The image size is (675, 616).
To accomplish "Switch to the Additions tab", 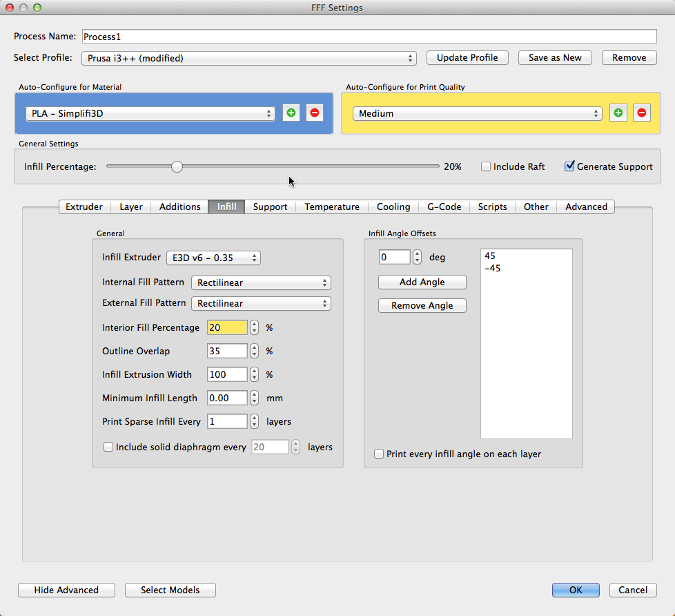I will [179, 206].
